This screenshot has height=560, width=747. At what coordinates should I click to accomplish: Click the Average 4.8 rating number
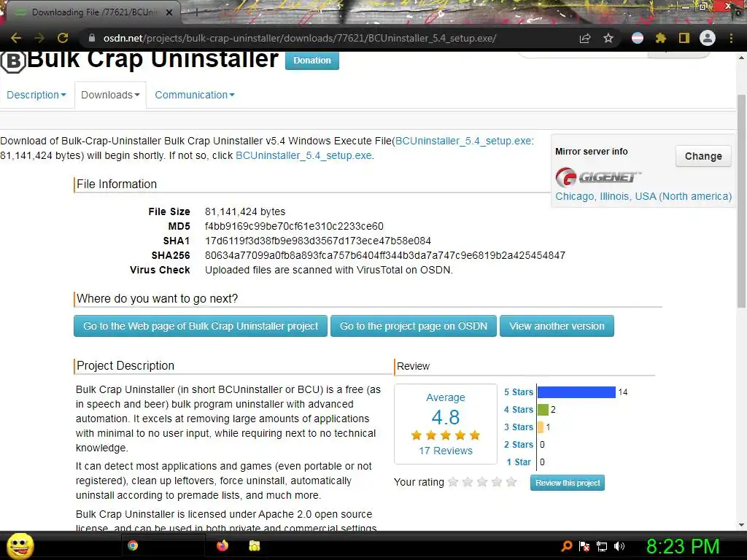click(446, 418)
